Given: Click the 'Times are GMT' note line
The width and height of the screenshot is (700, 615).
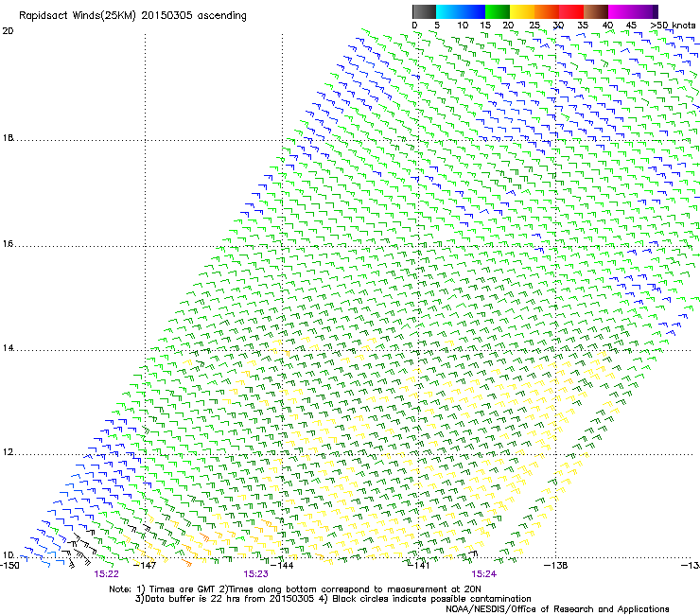Looking at the screenshot, I should [295, 589].
